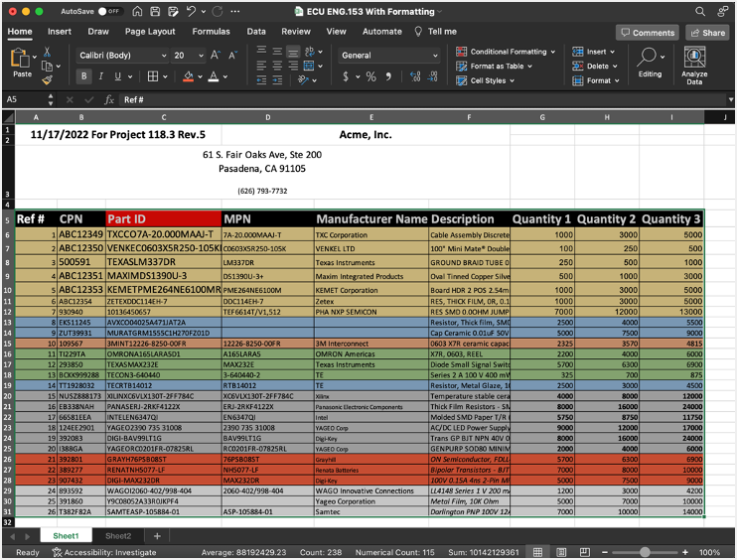
Task: Click Center horizontal alignment icon
Action: [277, 66]
